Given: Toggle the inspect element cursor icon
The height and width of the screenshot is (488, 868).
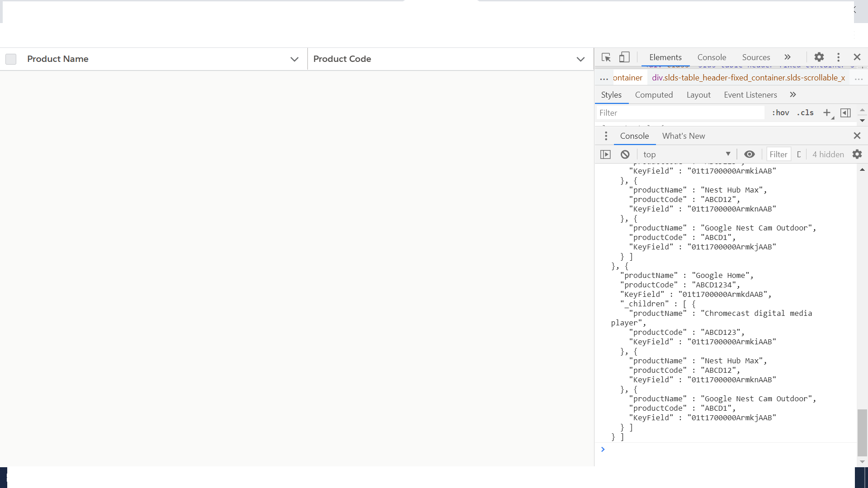Looking at the screenshot, I should pos(606,57).
